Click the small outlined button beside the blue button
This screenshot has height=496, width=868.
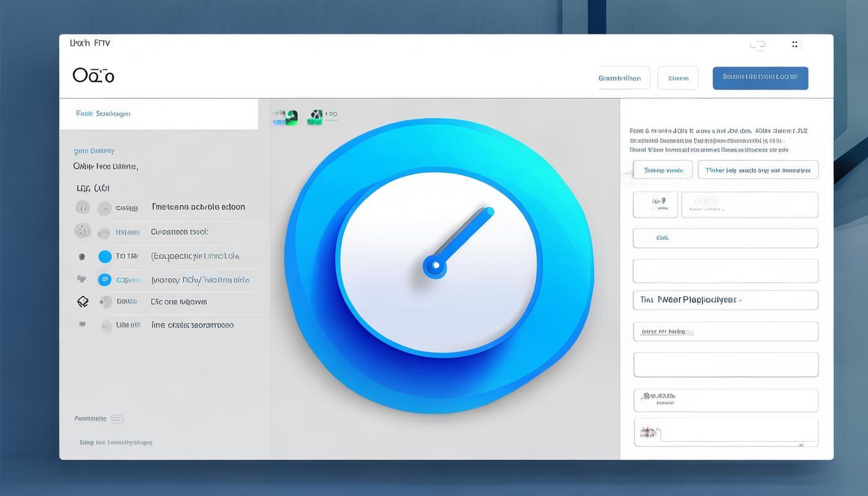[x=677, y=78]
